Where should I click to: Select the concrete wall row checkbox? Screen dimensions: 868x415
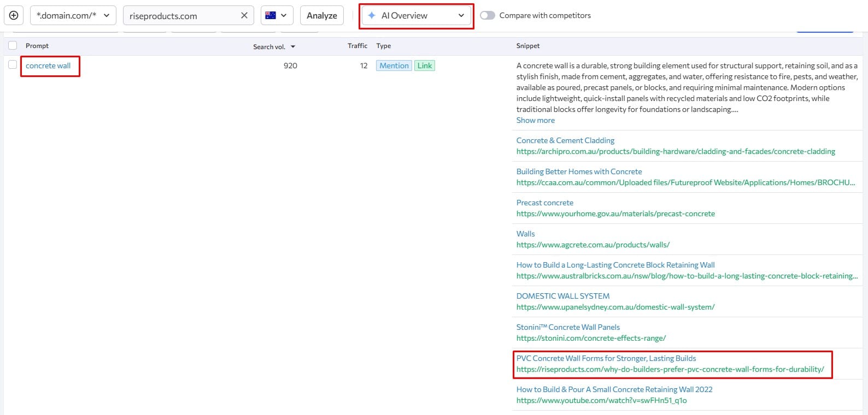(x=13, y=65)
